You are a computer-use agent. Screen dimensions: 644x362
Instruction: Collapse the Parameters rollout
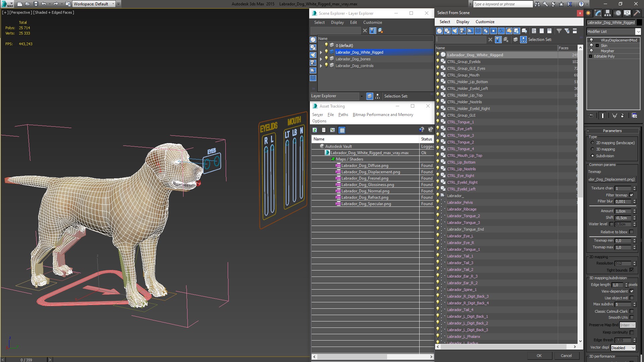(x=612, y=131)
